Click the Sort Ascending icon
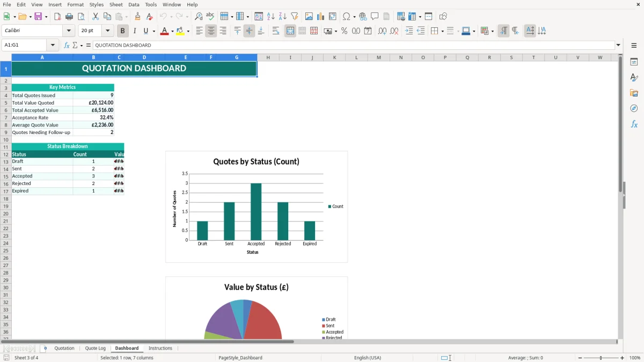Screen dimensions: 644x362 tap(271, 17)
